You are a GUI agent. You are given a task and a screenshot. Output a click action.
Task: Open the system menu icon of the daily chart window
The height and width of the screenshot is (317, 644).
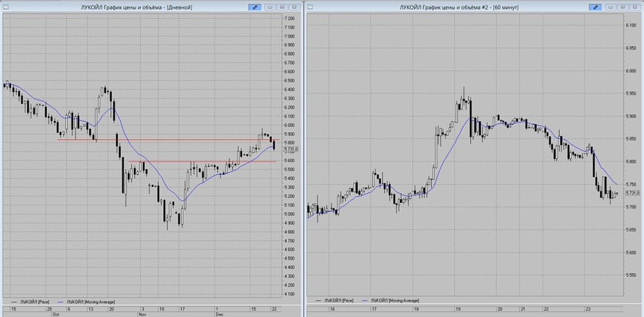pos(5,7)
